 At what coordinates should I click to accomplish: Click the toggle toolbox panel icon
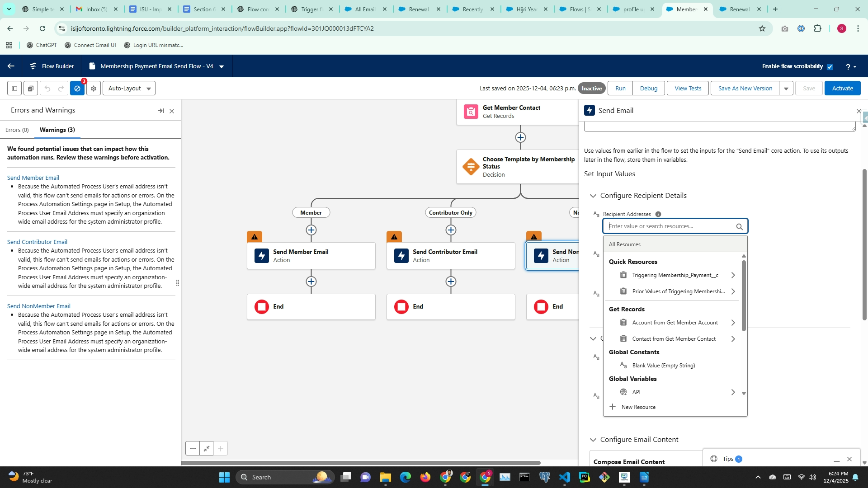(x=14, y=89)
